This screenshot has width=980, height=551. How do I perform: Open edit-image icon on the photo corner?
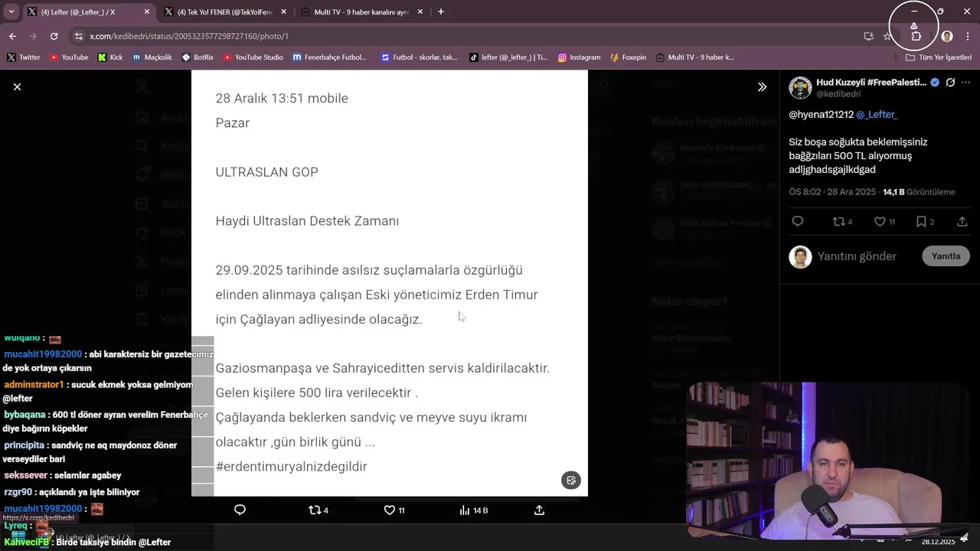click(571, 481)
